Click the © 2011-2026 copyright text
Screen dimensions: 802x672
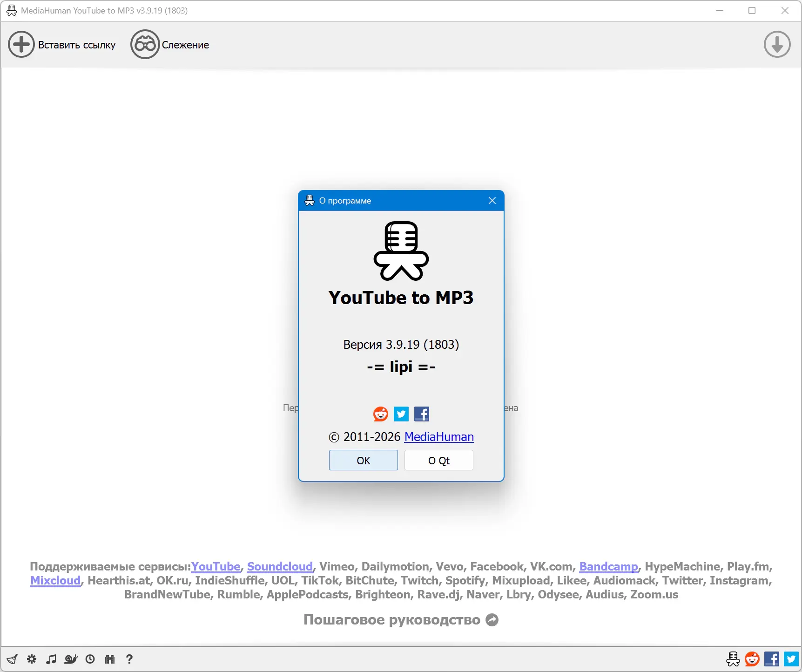(x=365, y=437)
